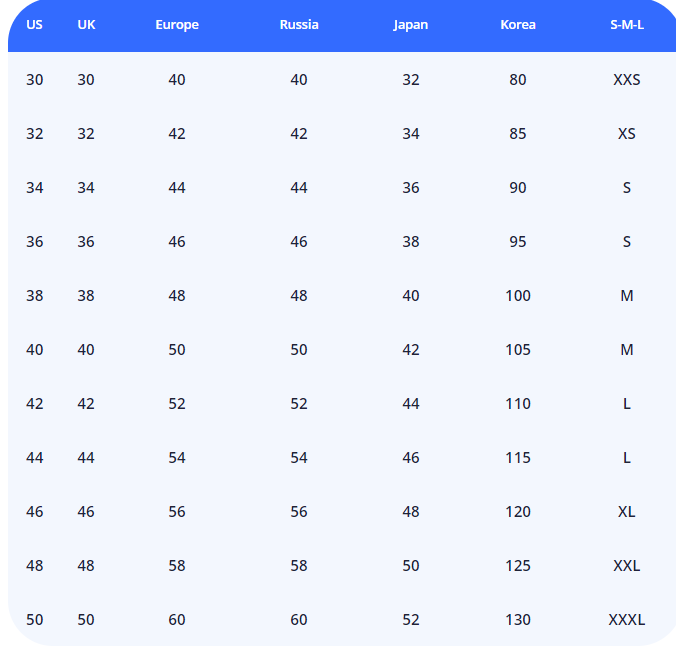Select the XXXL size cell
Image resolution: width=676 pixels, height=649 pixels.
click(x=627, y=620)
